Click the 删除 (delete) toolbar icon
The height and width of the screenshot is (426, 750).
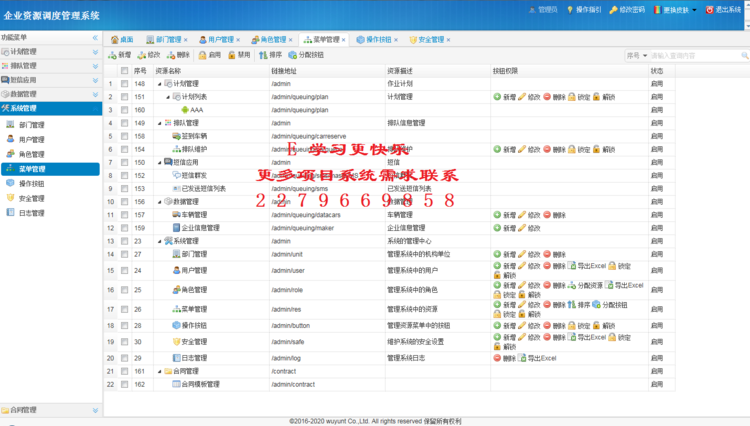click(171, 55)
